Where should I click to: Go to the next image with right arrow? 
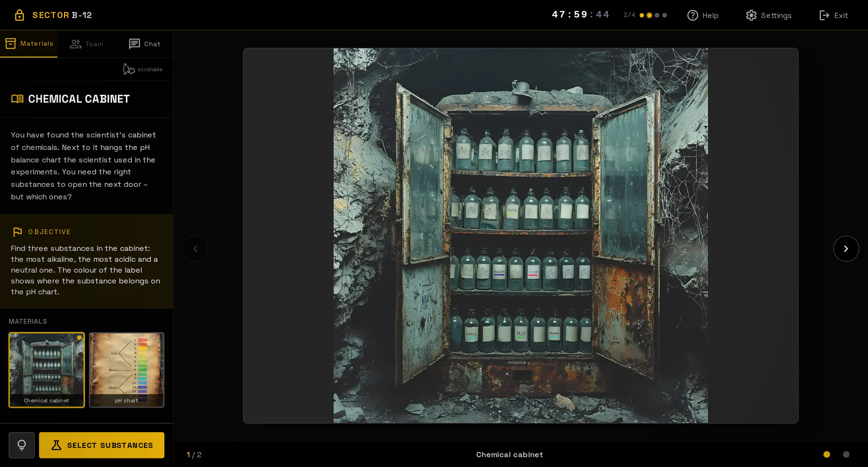(x=846, y=249)
